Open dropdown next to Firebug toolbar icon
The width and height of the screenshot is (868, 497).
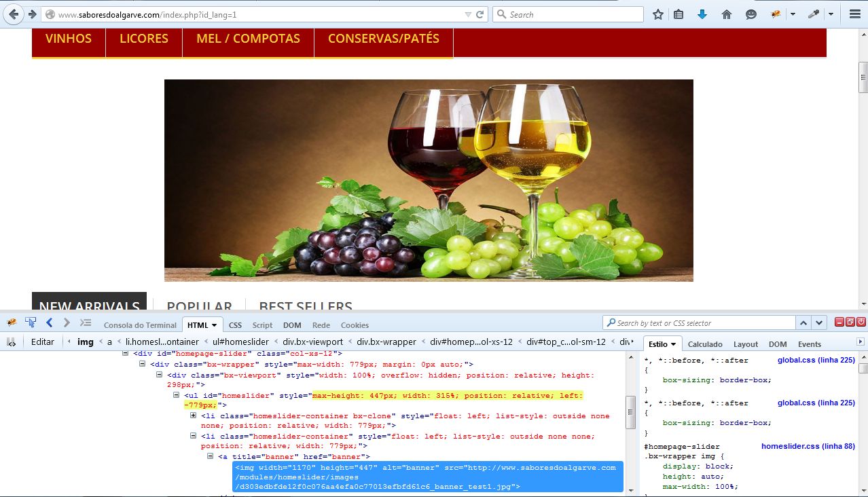pyautogui.click(x=793, y=14)
